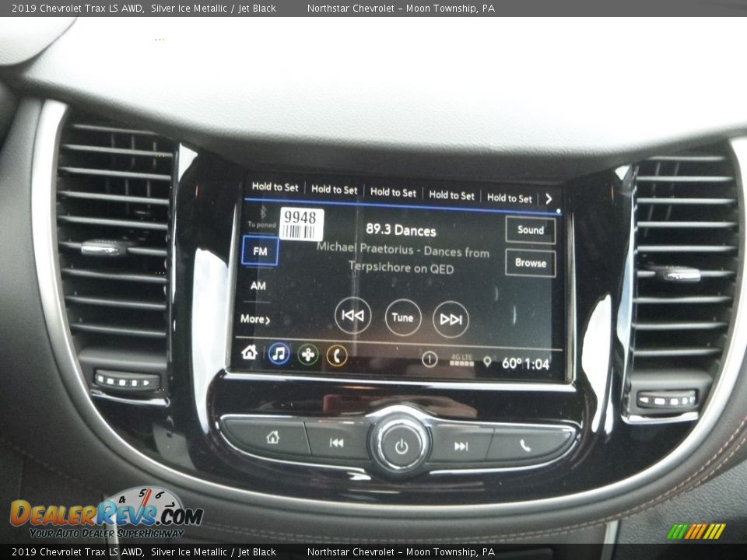The height and width of the screenshot is (560, 747).
Task: Open the orange phone icon on screen
Action: tap(337, 355)
